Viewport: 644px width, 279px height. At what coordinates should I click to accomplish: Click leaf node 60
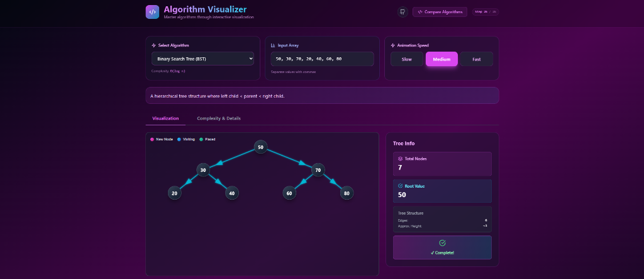(x=289, y=193)
